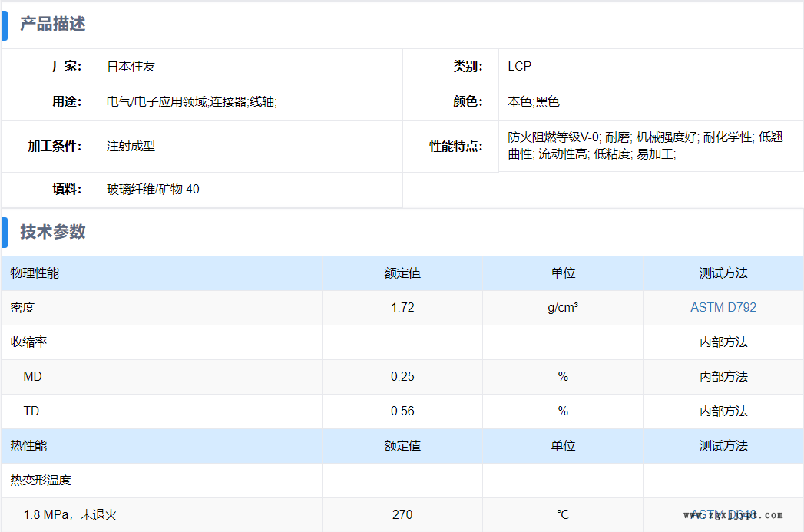Click the 热变形温度 row label

point(41,481)
